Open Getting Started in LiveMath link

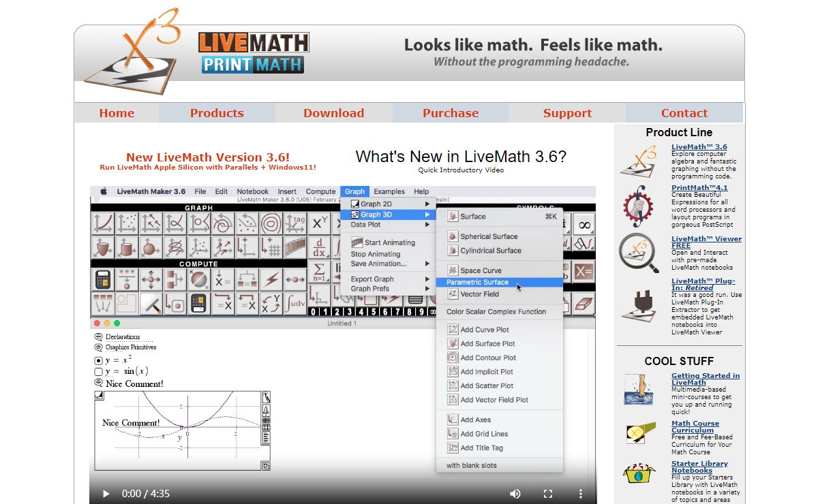pyautogui.click(x=706, y=379)
